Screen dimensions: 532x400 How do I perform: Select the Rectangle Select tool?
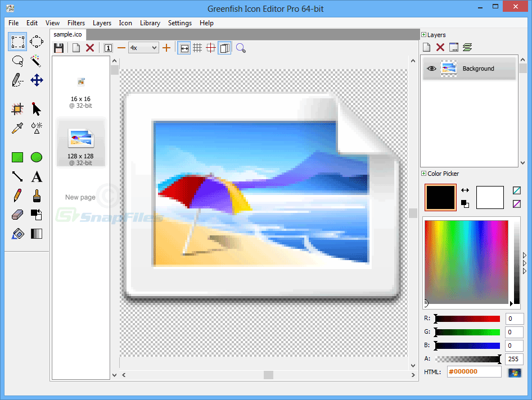tap(17, 42)
